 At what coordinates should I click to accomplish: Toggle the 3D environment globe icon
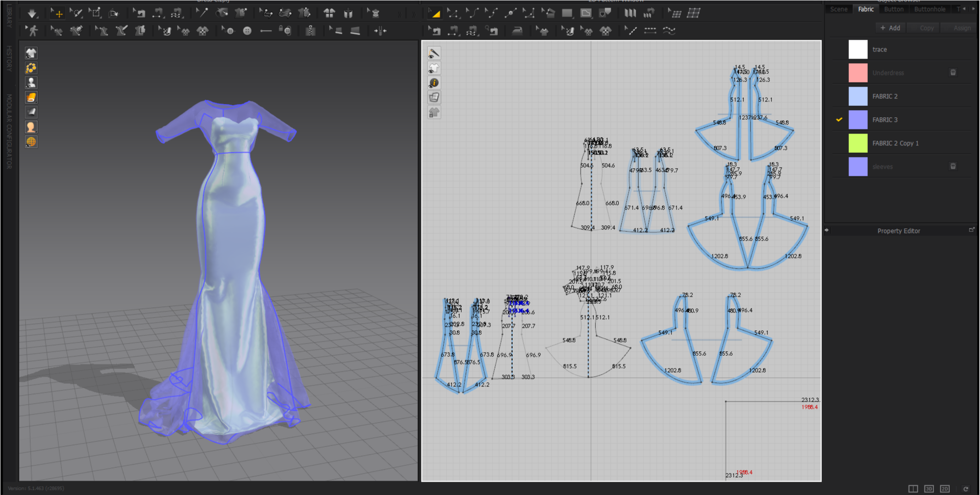point(31,142)
